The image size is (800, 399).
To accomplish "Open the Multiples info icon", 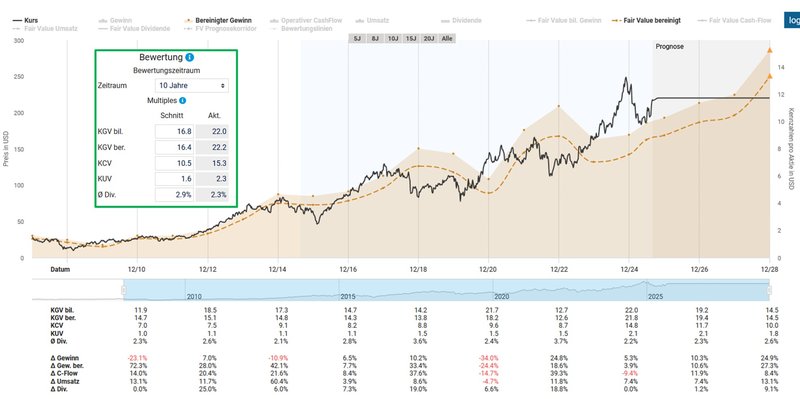I will (x=183, y=101).
